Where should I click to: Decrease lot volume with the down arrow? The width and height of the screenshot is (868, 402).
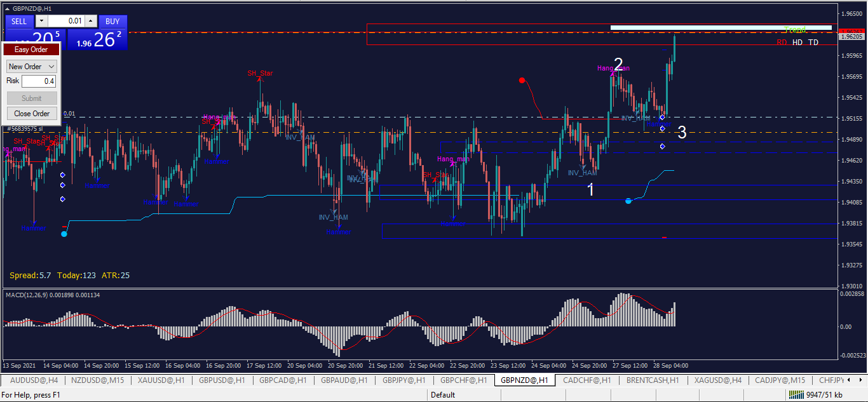pyautogui.click(x=41, y=21)
